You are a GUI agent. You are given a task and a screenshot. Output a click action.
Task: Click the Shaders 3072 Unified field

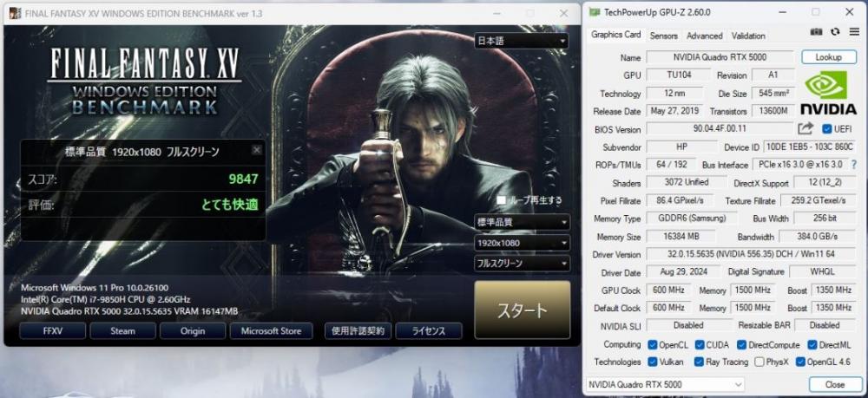pos(686,182)
